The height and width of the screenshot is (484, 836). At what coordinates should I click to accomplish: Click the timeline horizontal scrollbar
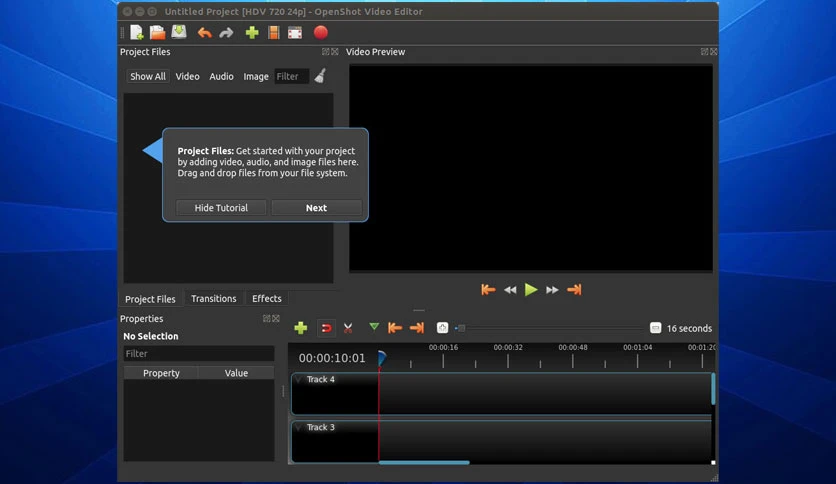[x=424, y=462]
